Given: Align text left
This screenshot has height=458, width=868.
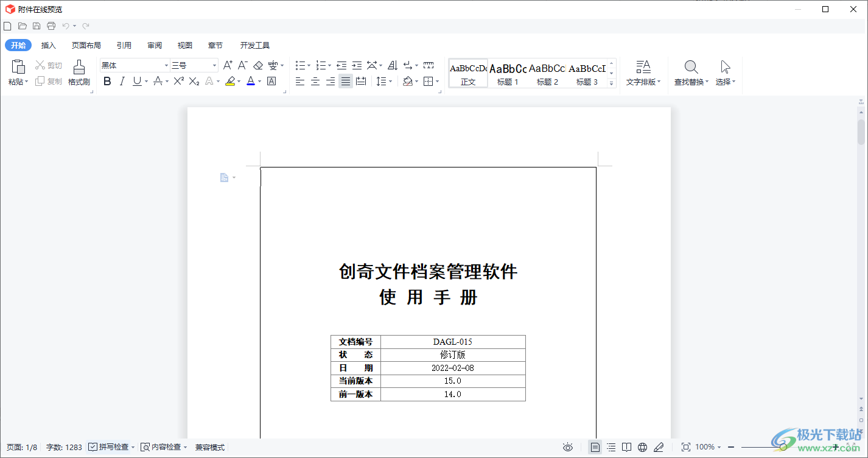Looking at the screenshot, I should click(x=300, y=81).
